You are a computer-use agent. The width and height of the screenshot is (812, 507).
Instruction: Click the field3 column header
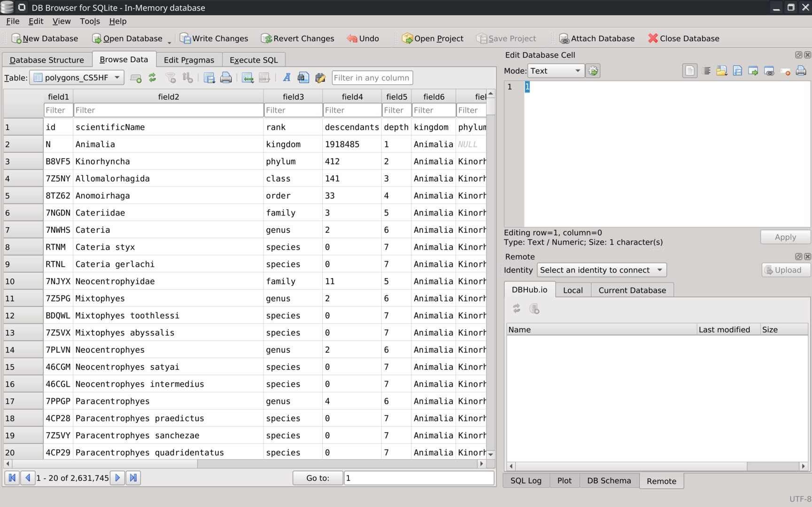(294, 97)
